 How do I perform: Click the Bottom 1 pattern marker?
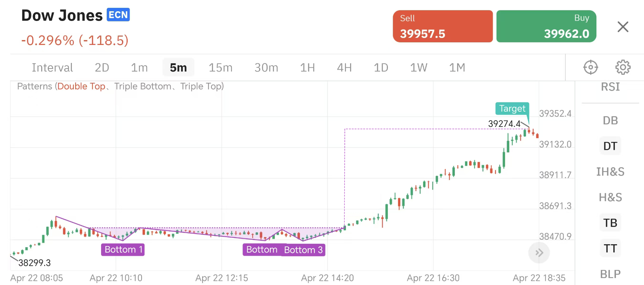click(x=123, y=249)
